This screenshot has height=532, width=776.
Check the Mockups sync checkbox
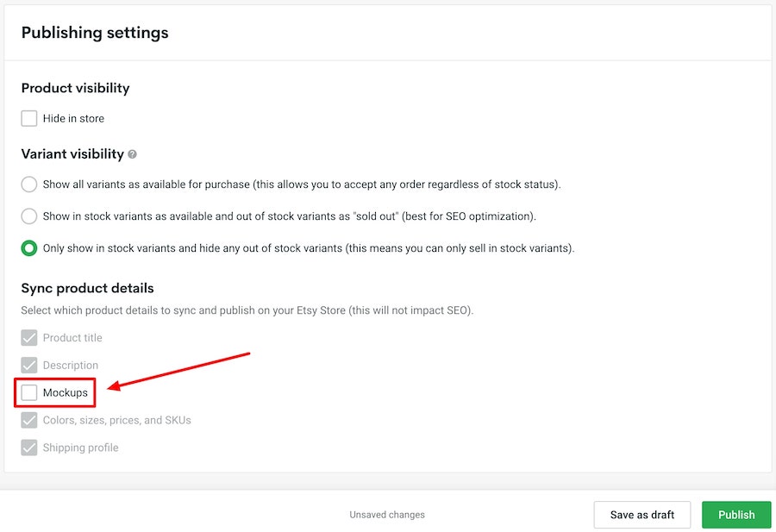[29, 393]
